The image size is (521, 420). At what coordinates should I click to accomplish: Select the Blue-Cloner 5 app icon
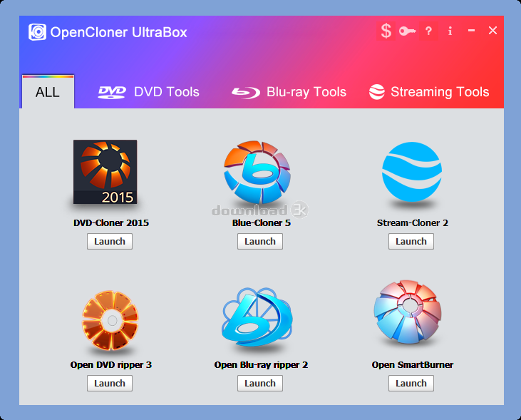[x=257, y=172]
